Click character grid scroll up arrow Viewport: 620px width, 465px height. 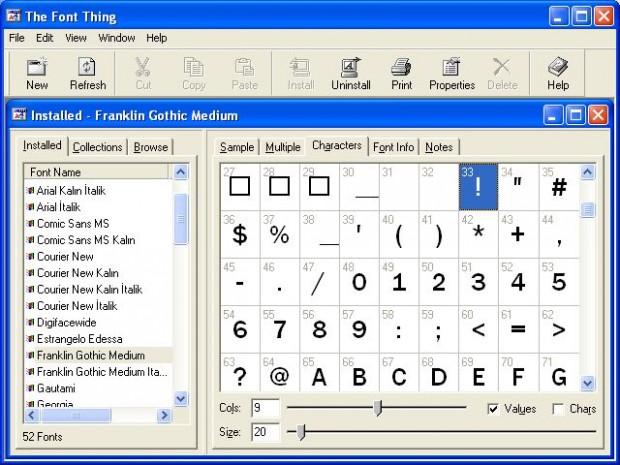click(588, 172)
